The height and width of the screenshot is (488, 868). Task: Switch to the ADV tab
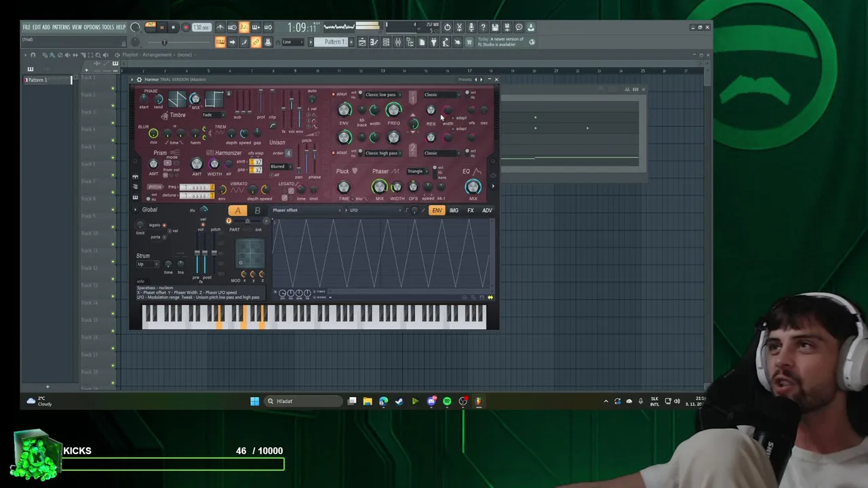(487, 211)
